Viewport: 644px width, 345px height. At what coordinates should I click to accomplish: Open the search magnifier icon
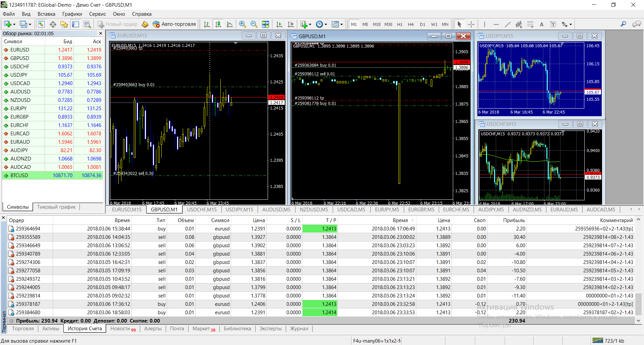pyautogui.click(x=623, y=24)
